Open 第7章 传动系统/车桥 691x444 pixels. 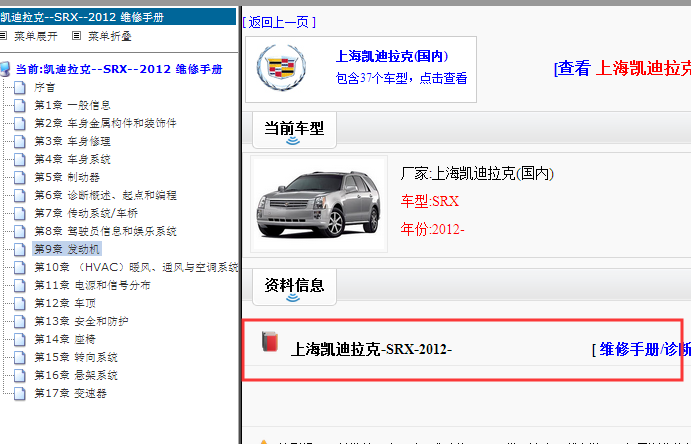click(x=86, y=214)
